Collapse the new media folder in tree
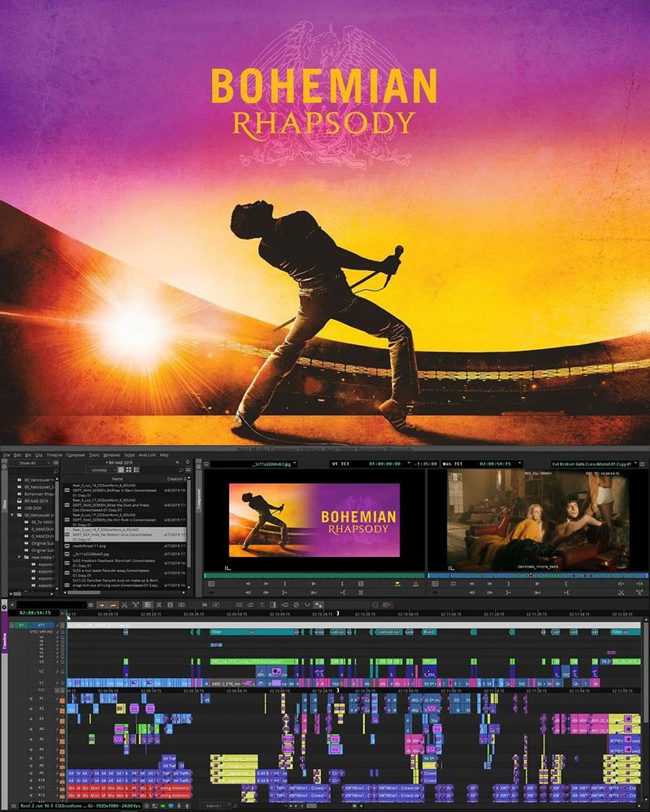Screen dimensions: 650x812 point(19,557)
